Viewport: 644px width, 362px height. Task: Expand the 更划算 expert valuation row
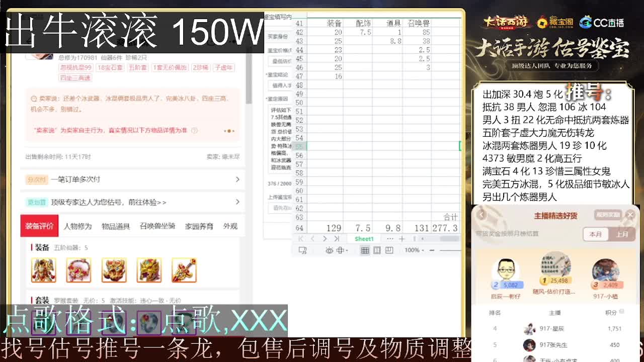coord(133,202)
